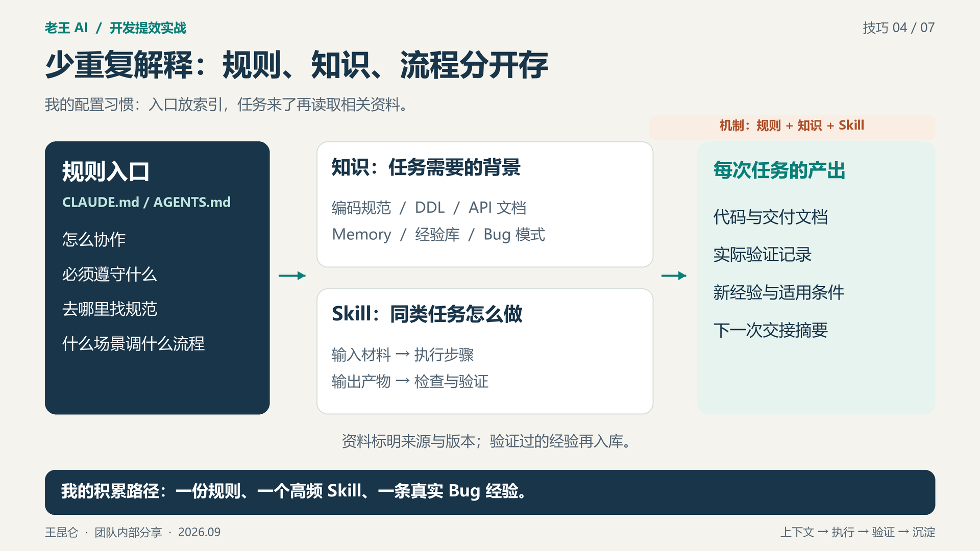Click the line 输出产物 → 检查与验证

[x=410, y=381]
